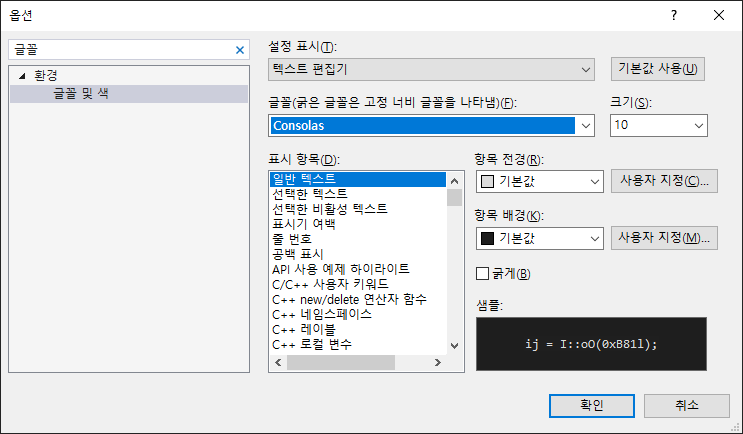Clear the search box with the X icon

(240, 50)
